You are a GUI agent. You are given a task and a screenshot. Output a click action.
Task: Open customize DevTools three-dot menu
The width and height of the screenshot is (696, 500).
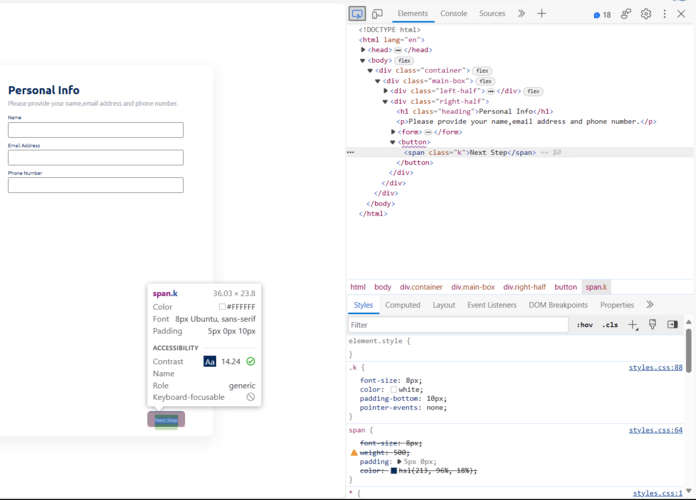pyautogui.click(x=664, y=14)
